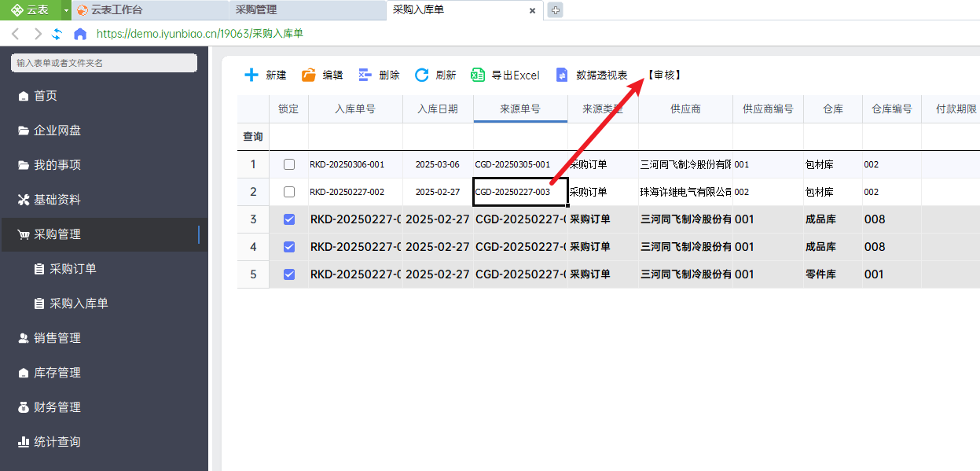This screenshot has height=471, width=980.
Task: Click 供应商 column header
Action: coord(685,109)
